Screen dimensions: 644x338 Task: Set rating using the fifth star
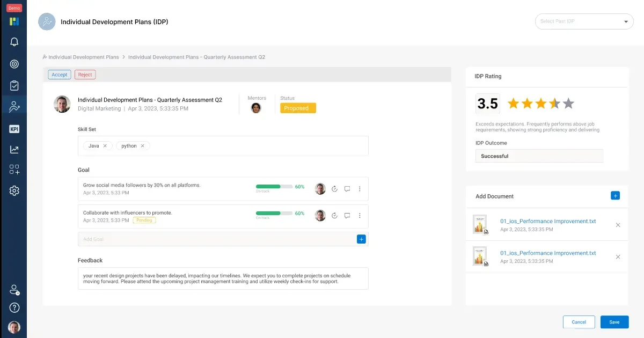(568, 104)
